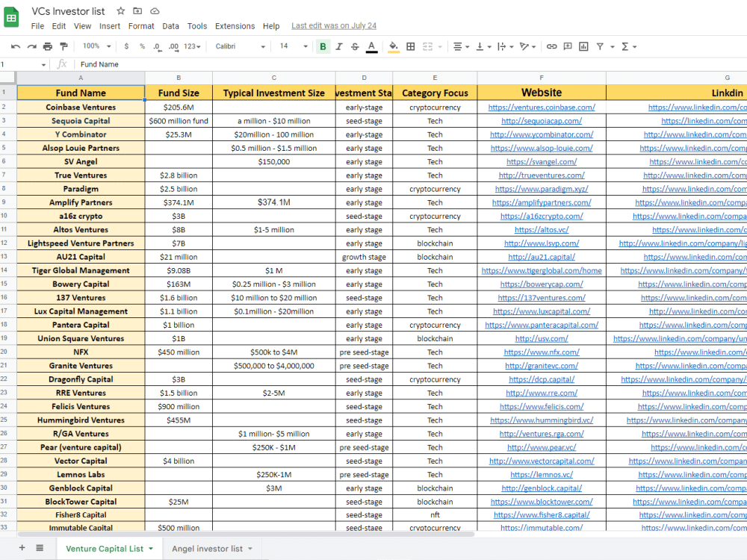Toggle italic formatting

(338, 46)
